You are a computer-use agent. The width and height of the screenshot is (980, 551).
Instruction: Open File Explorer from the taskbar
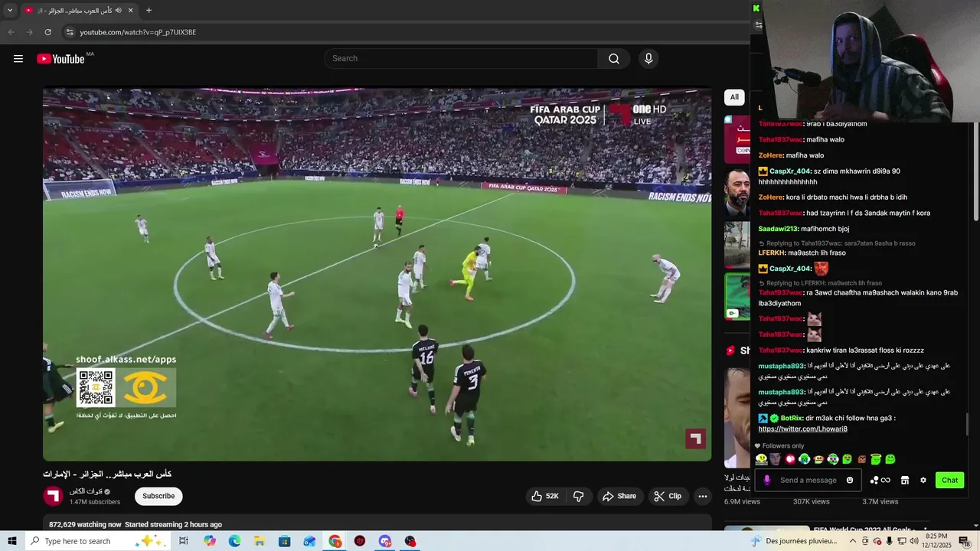click(260, 541)
